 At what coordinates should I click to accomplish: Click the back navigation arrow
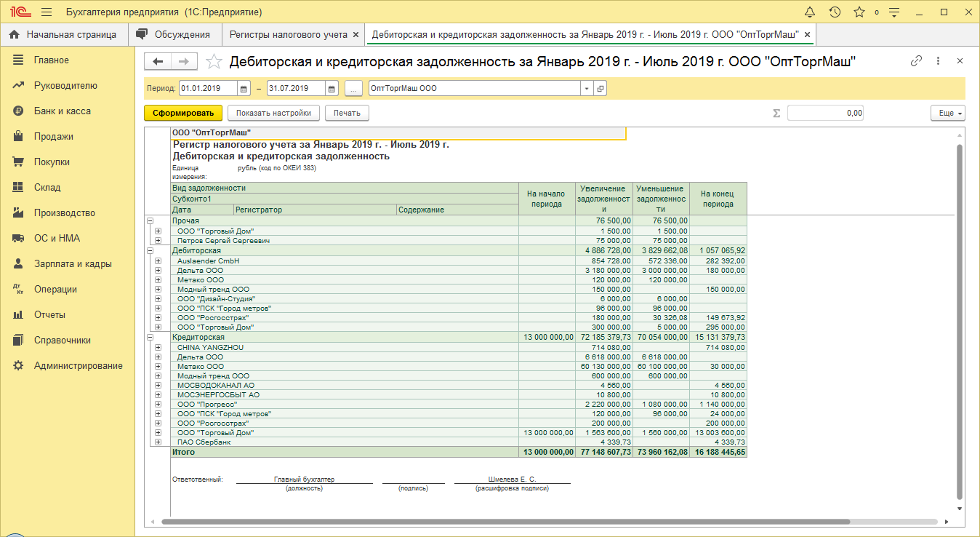tap(158, 62)
